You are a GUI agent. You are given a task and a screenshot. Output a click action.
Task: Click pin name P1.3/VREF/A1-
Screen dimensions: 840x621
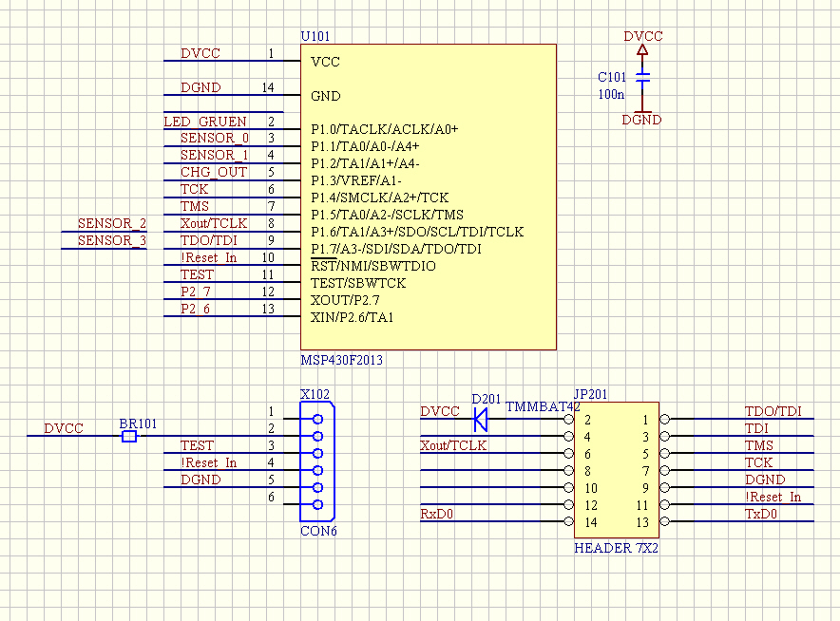[x=356, y=180]
